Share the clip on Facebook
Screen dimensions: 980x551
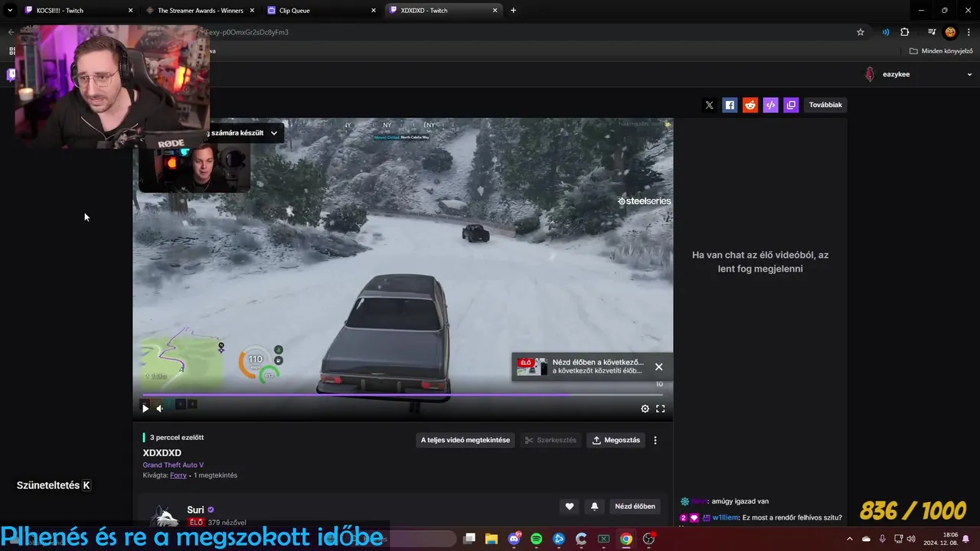(x=730, y=105)
